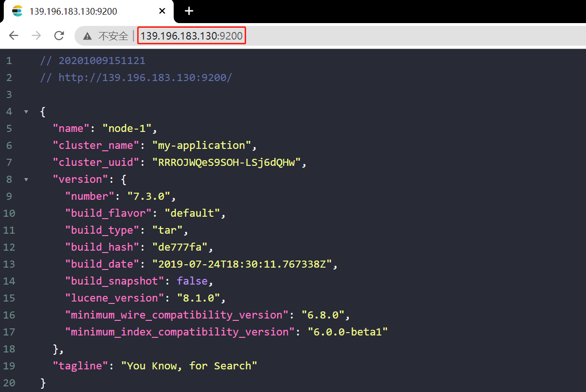The height and width of the screenshot is (392, 586).
Task: Click the value "RRROJWQeS9SOH-LSj6dQHw"
Action: (x=226, y=163)
